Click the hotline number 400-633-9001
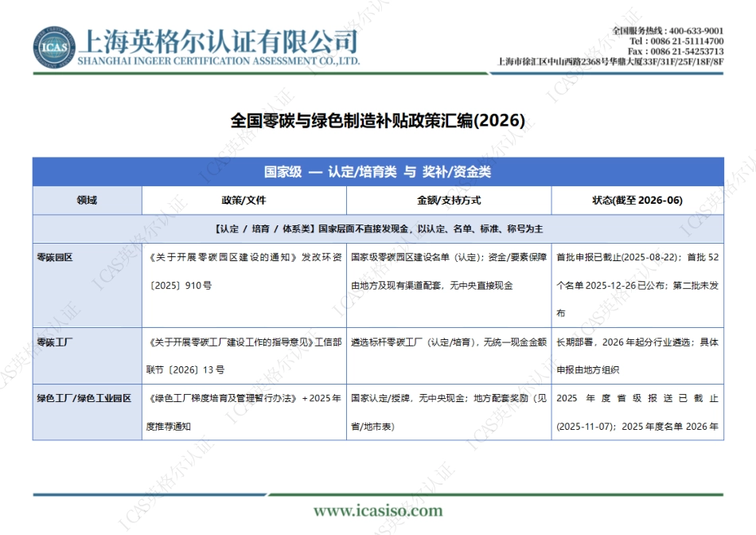The height and width of the screenshot is (535, 756). tap(696, 31)
